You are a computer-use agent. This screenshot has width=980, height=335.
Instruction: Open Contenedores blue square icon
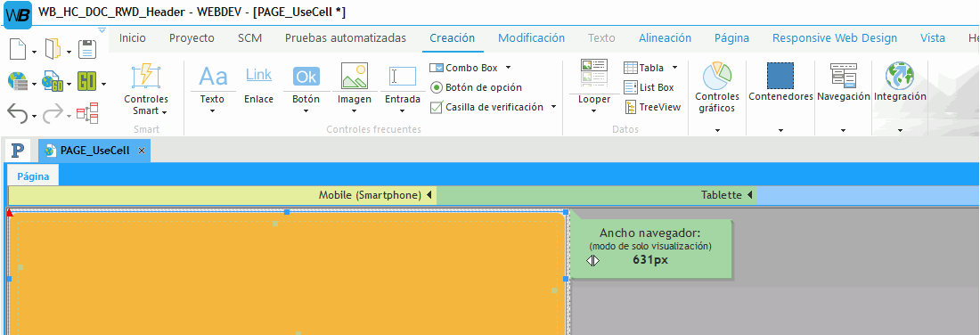coord(780,77)
